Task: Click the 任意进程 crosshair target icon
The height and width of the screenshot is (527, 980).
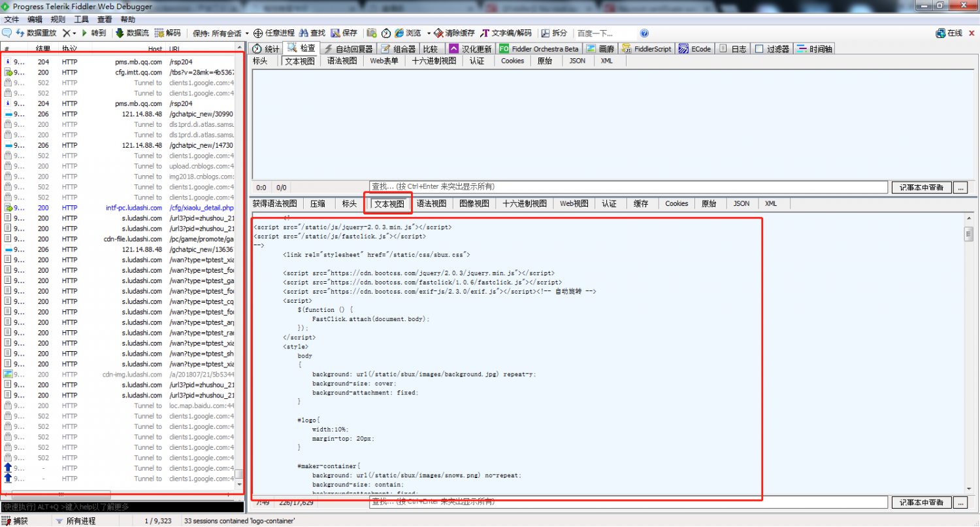Action: [x=258, y=33]
